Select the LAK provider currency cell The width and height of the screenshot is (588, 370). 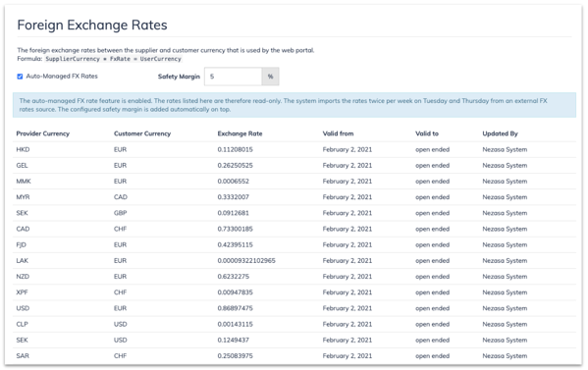[x=23, y=260]
